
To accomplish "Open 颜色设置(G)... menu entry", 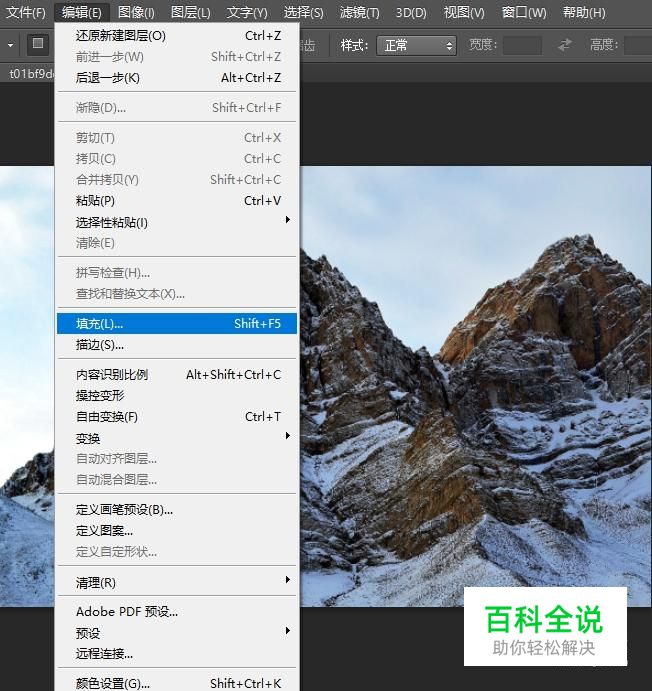I will pyautogui.click(x=177, y=683).
